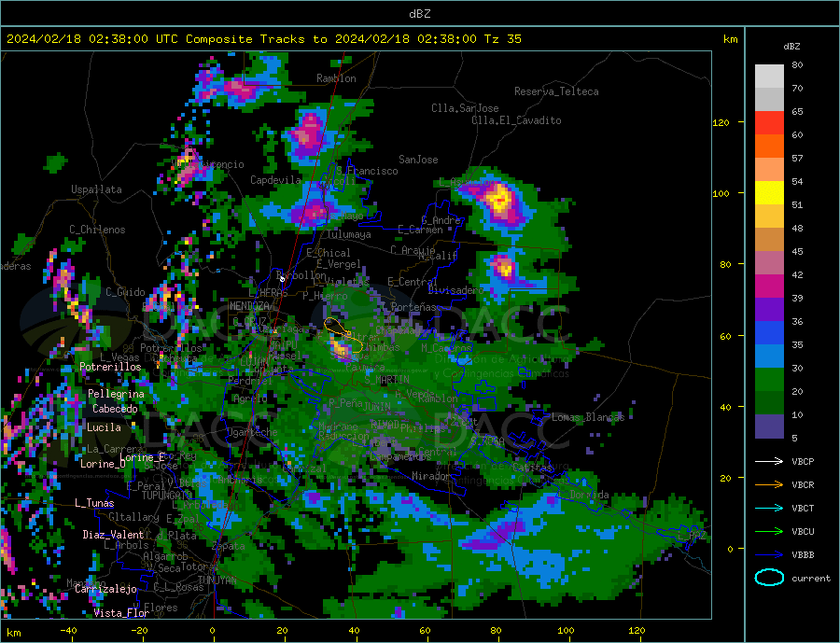The image size is (840, 643).
Task: Select the light blue 35-30 dBZ swatch
Action: [769, 356]
